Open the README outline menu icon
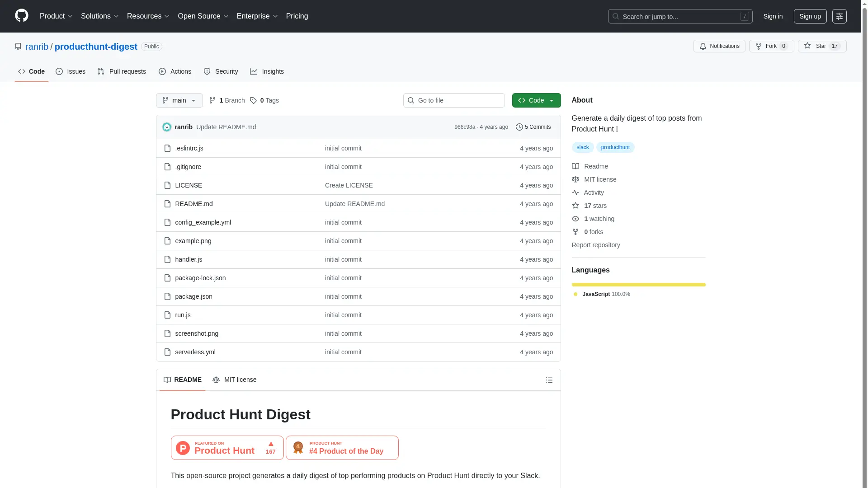The width and height of the screenshot is (868, 488). tap(549, 380)
